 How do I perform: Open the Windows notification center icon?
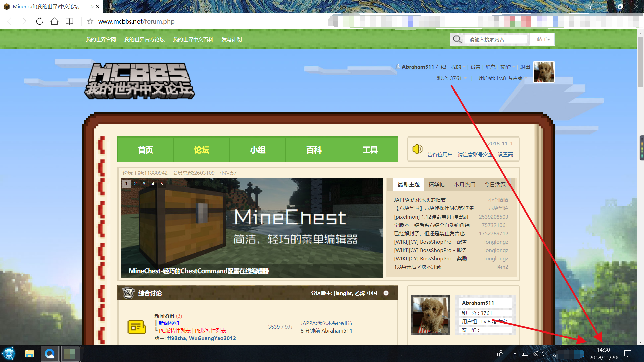627,354
